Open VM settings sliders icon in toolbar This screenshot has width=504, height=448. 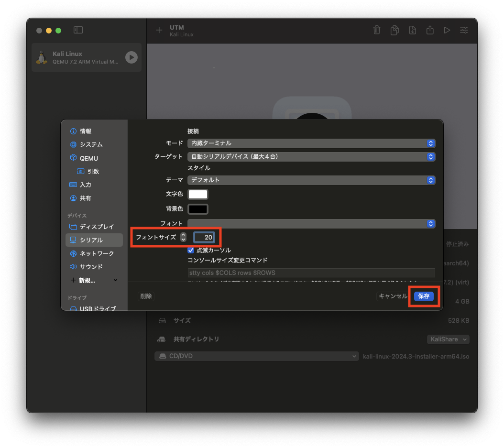click(x=464, y=30)
